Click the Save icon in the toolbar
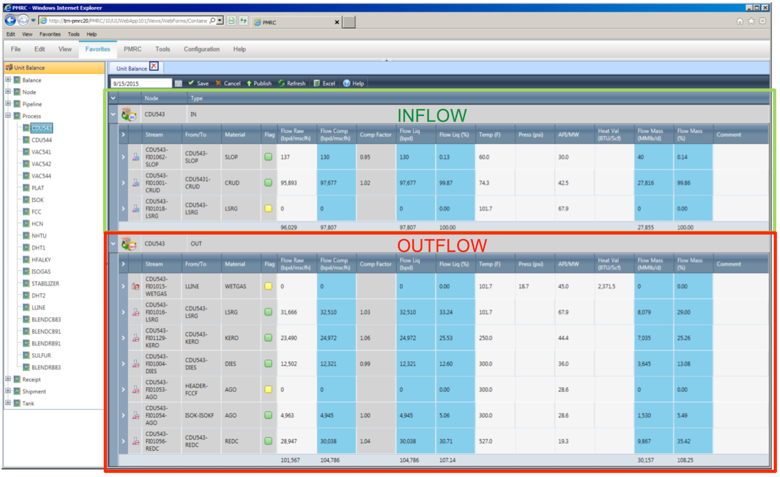Image resolution: width=780 pixels, height=477 pixels. click(x=192, y=83)
